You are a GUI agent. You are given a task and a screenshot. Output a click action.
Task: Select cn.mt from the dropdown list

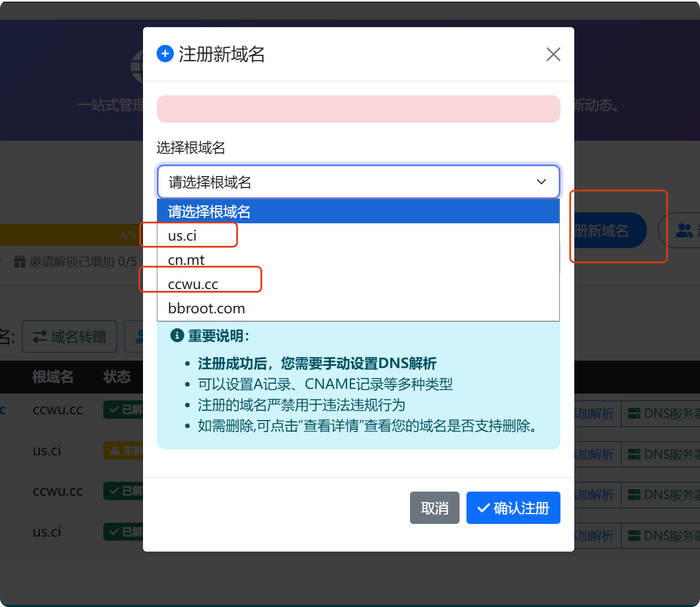point(186,260)
